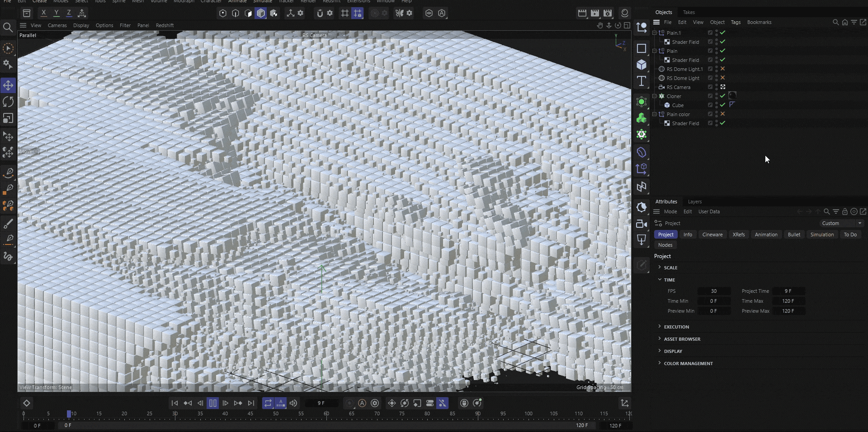Open the search magnifier in left toolbar
868x432 pixels.
(8, 28)
